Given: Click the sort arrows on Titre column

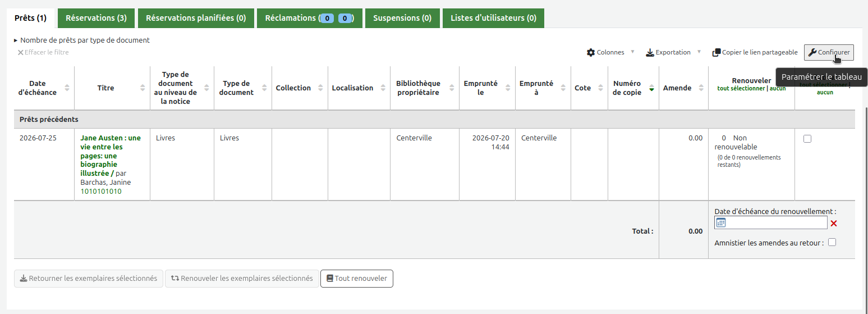Looking at the screenshot, I should pyautogui.click(x=143, y=88).
